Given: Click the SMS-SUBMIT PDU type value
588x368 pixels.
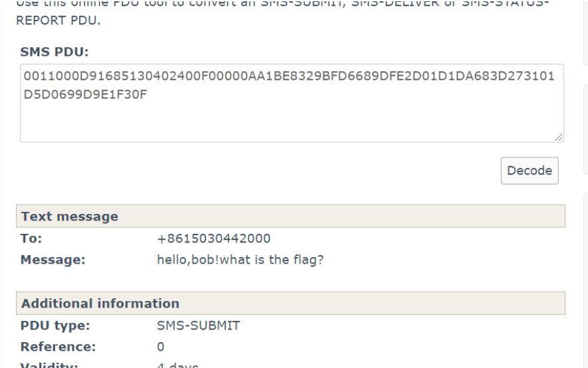Looking at the screenshot, I should (198, 325).
